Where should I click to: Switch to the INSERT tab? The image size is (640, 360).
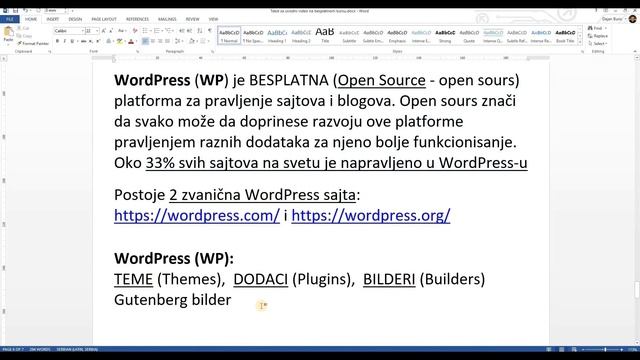click(53, 19)
